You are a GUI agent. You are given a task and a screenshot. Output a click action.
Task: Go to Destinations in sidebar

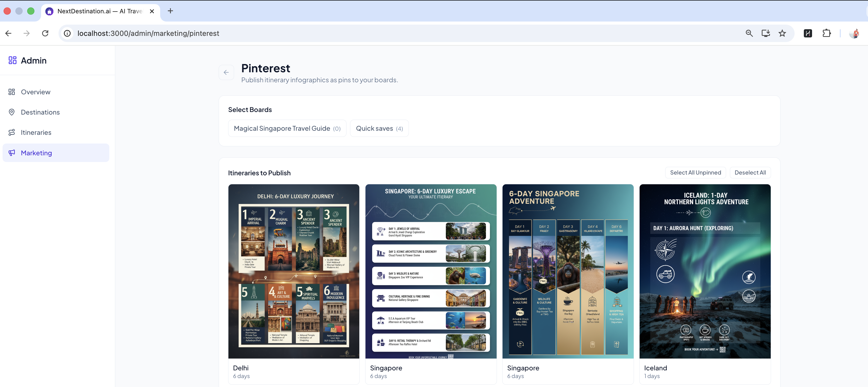[x=40, y=112]
